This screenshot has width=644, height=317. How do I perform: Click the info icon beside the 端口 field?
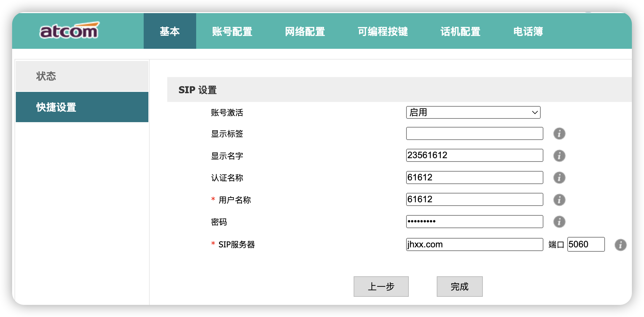[620, 245]
